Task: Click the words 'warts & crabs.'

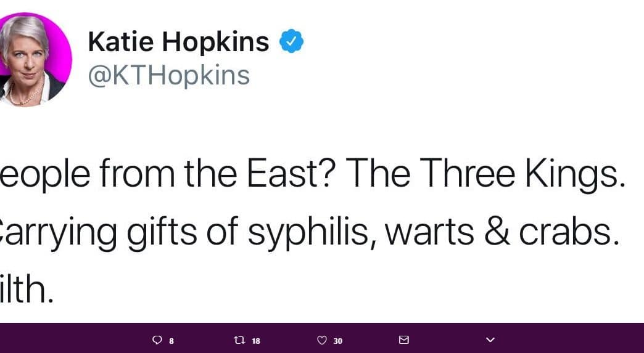Action: pyautogui.click(x=502, y=231)
